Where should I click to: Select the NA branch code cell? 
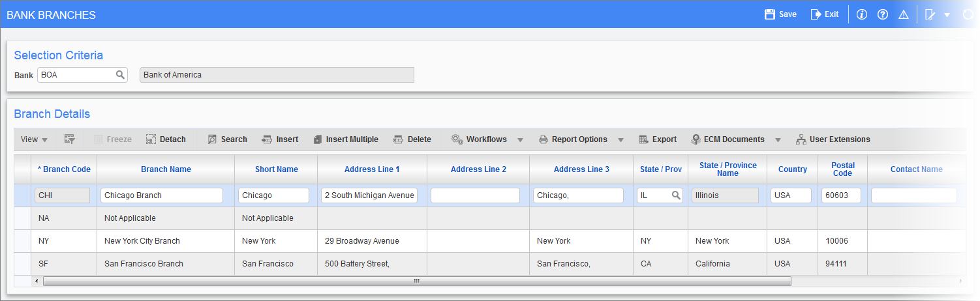[64, 218]
